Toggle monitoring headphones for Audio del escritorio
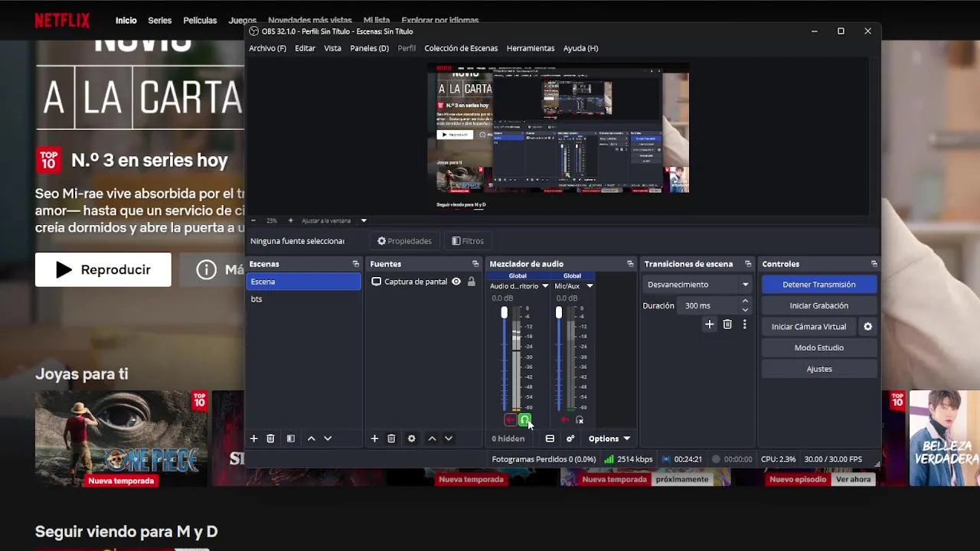The width and height of the screenshot is (980, 551). click(x=524, y=420)
